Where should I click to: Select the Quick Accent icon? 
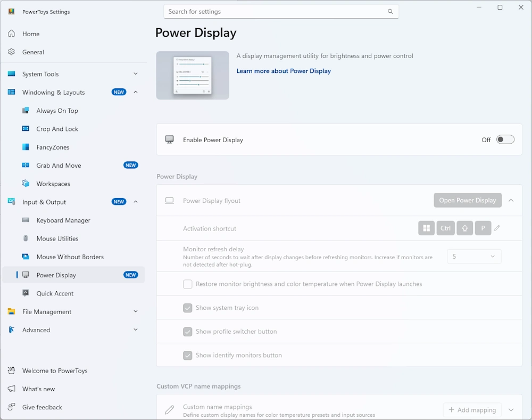click(26, 293)
